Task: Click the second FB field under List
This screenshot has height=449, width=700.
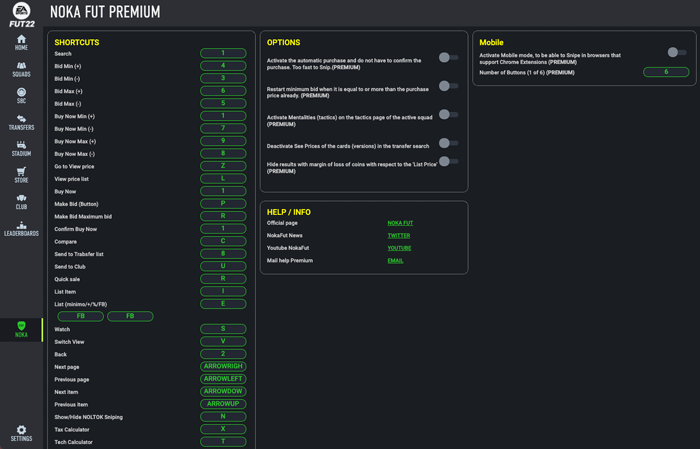Action: point(130,316)
